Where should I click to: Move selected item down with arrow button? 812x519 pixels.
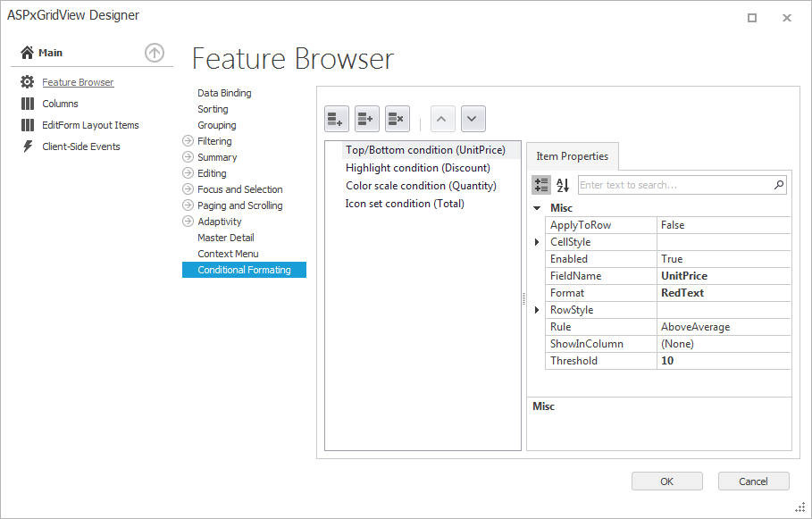[473, 119]
